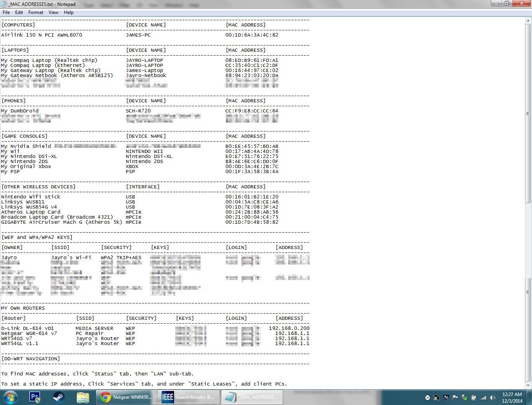Click the [LAPTOPS] section heading
The image size is (532, 405).
[15, 50]
